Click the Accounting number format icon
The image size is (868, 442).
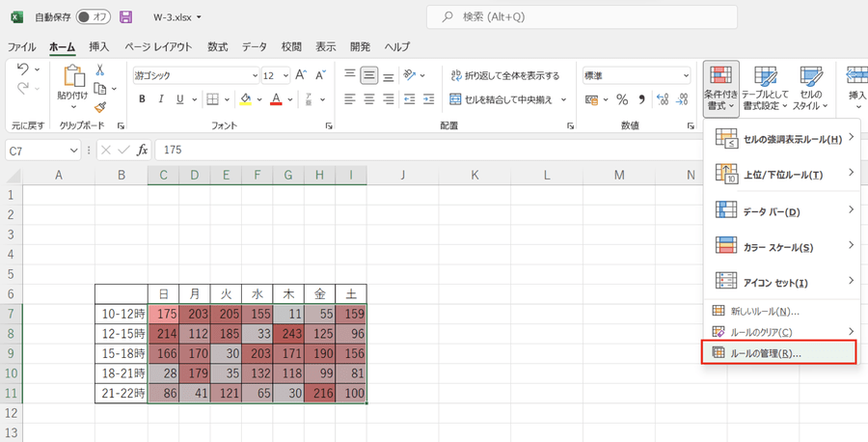tap(592, 99)
